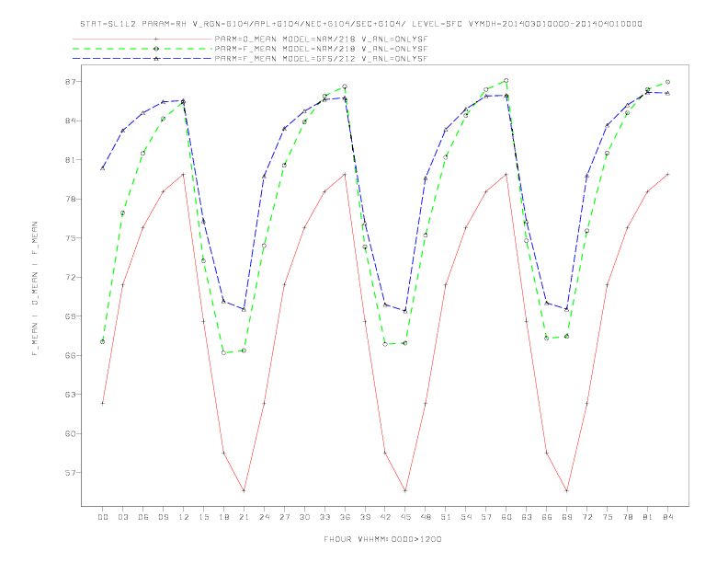Click the x-axis tick label 57
The image size is (728, 563).
(486, 517)
